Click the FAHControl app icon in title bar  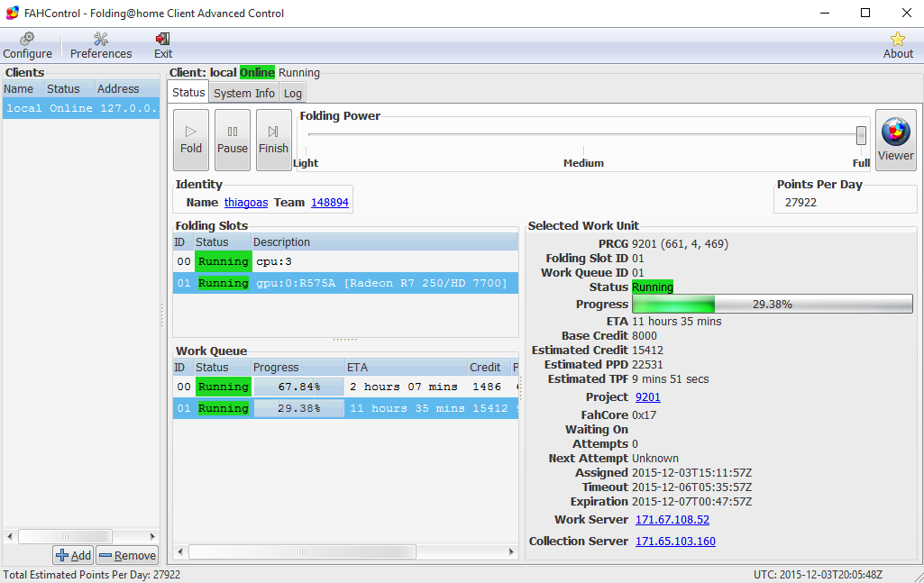pyautogui.click(x=13, y=13)
